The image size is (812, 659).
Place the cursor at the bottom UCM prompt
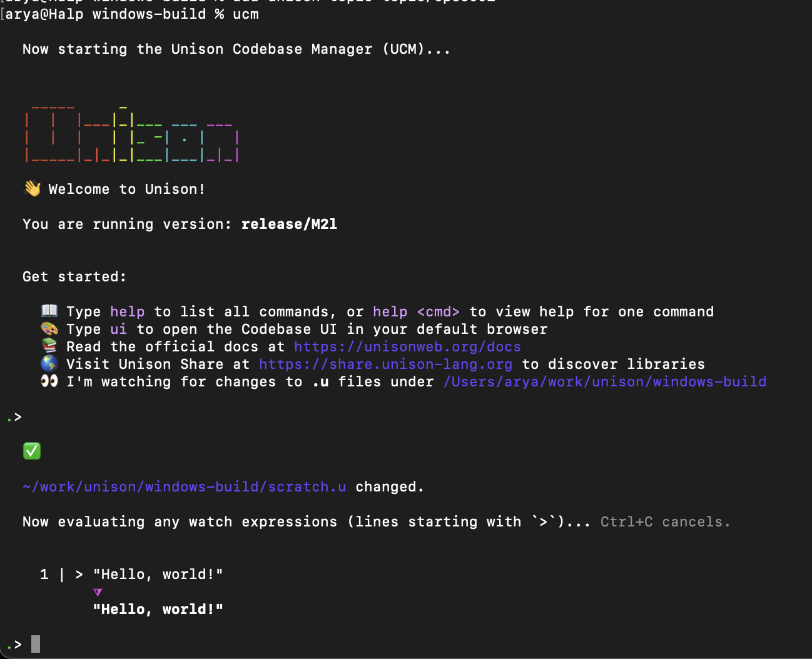(x=35, y=644)
